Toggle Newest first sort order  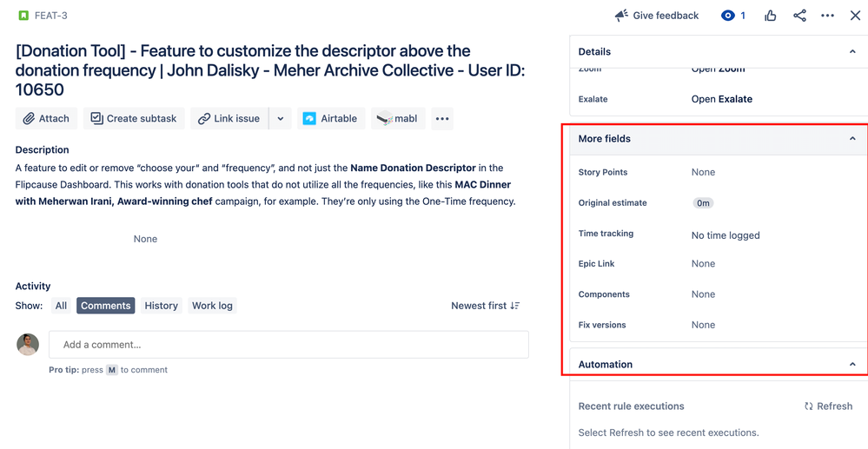point(486,306)
